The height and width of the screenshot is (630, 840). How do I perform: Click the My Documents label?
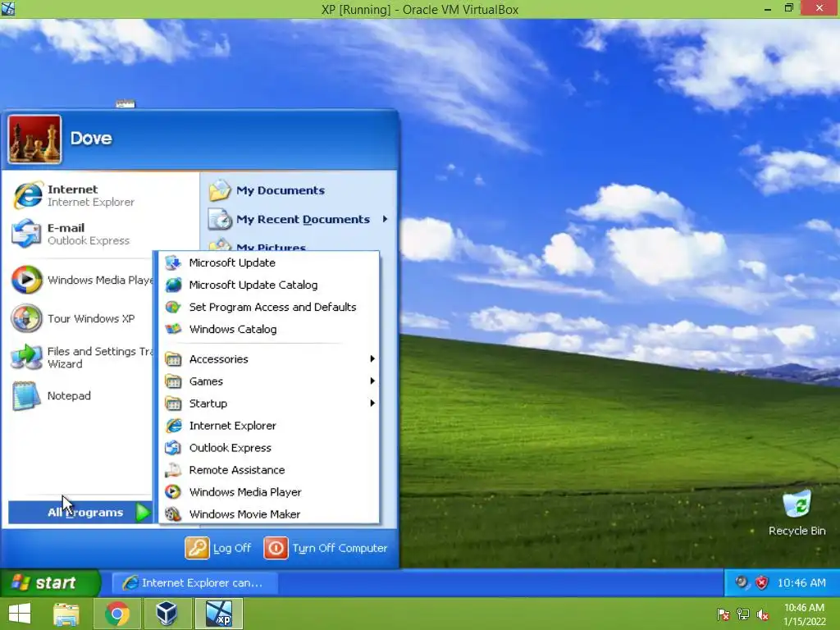[x=281, y=190]
